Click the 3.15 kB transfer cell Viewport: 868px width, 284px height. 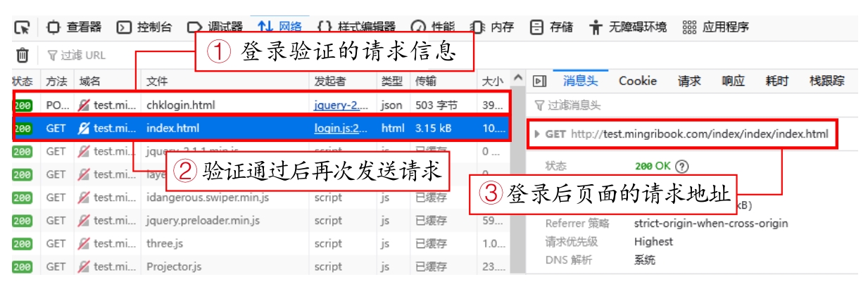(x=433, y=129)
